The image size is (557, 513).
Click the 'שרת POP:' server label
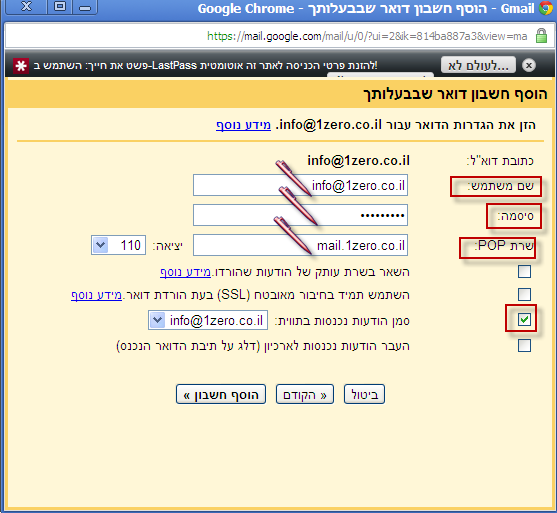[504, 245]
